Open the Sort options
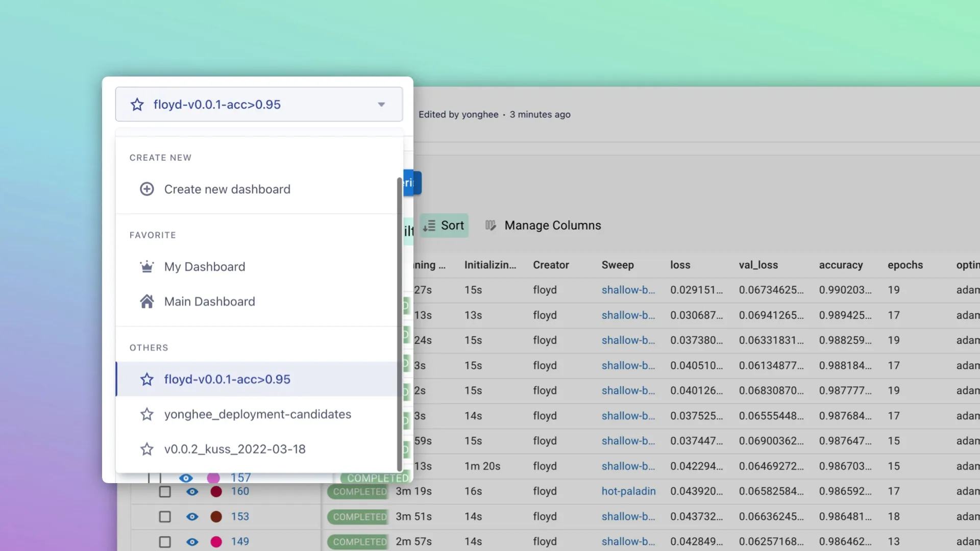 point(444,226)
